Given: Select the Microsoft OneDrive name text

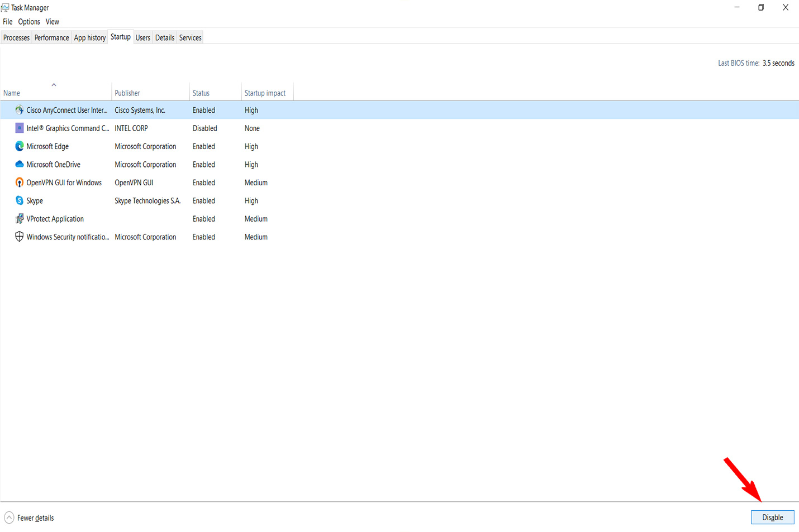Looking at the screenshot, I should pos(53,164).
